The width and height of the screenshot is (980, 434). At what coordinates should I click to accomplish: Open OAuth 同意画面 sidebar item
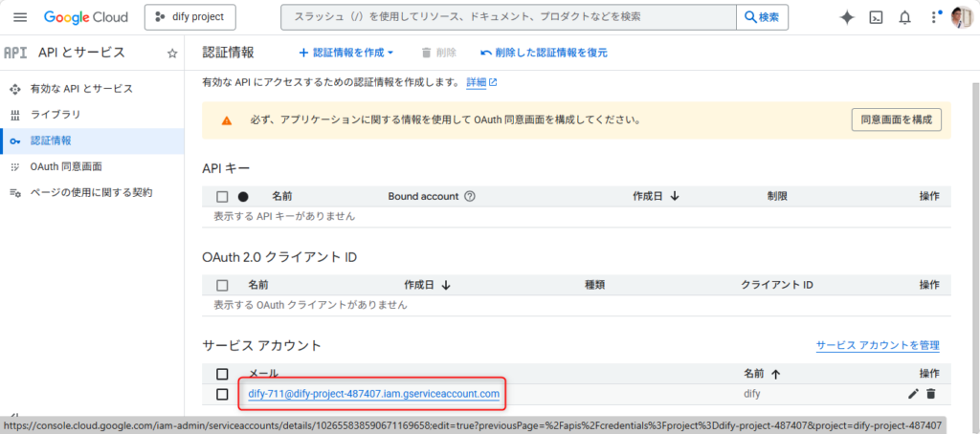[66, 166]
